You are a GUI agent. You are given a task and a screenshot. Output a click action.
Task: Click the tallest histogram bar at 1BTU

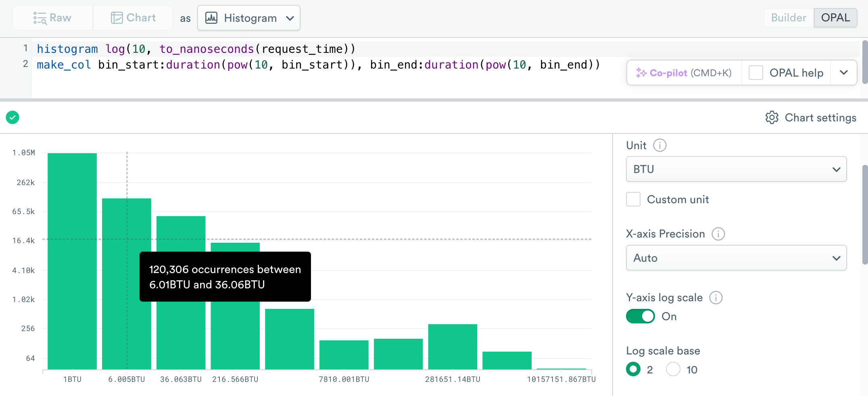point(72,261)
